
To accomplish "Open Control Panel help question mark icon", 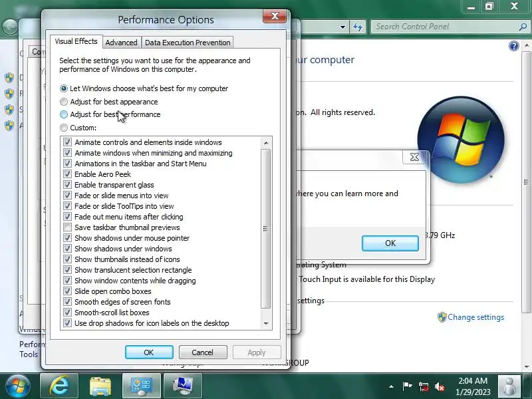I will click(x=513, y=46).
